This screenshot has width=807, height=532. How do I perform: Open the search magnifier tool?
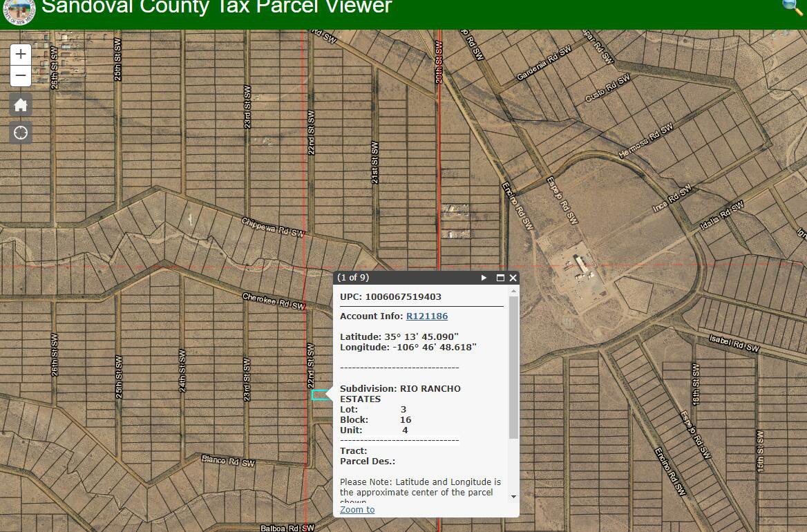[x=792, y=7]
